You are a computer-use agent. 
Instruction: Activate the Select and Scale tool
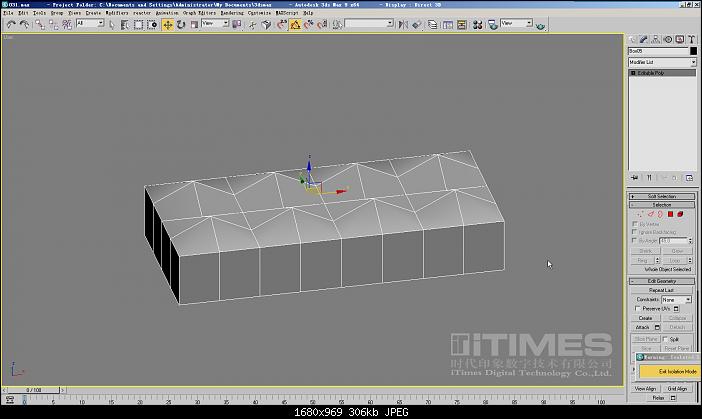click(x=194, y=25)
